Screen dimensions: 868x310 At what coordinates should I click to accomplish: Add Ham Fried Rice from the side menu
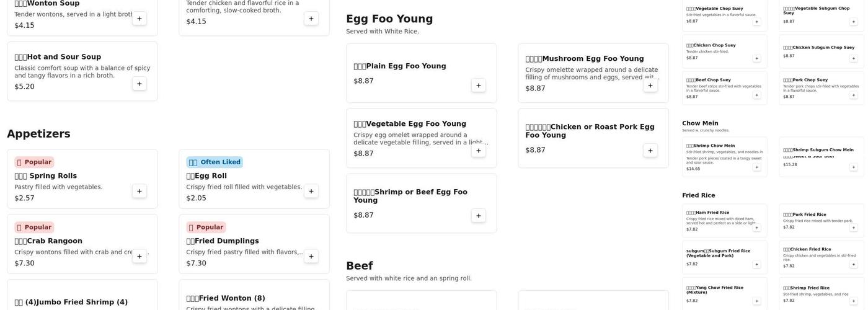tap(756, 228)
